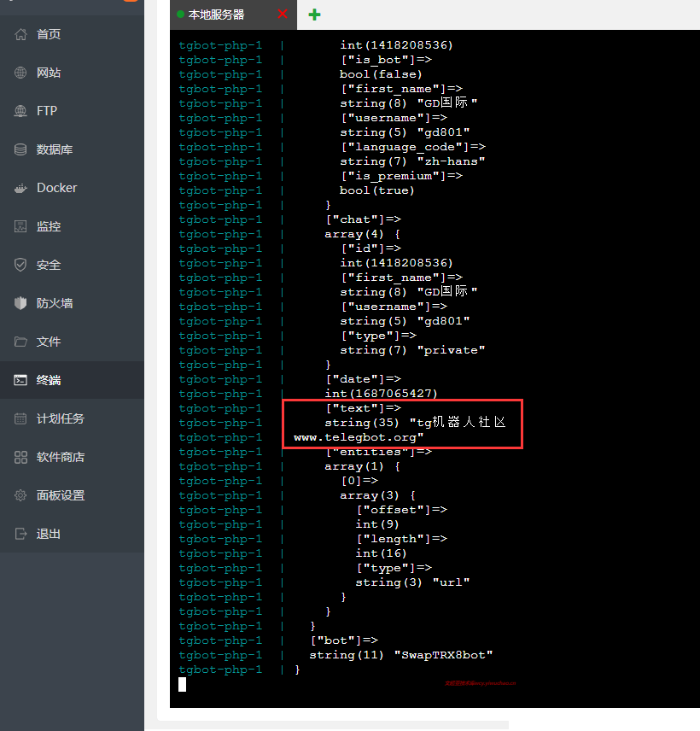The image size is (700, 731).
Task: Click the 首页 home icon in sidebar
Action: point(20,34)
